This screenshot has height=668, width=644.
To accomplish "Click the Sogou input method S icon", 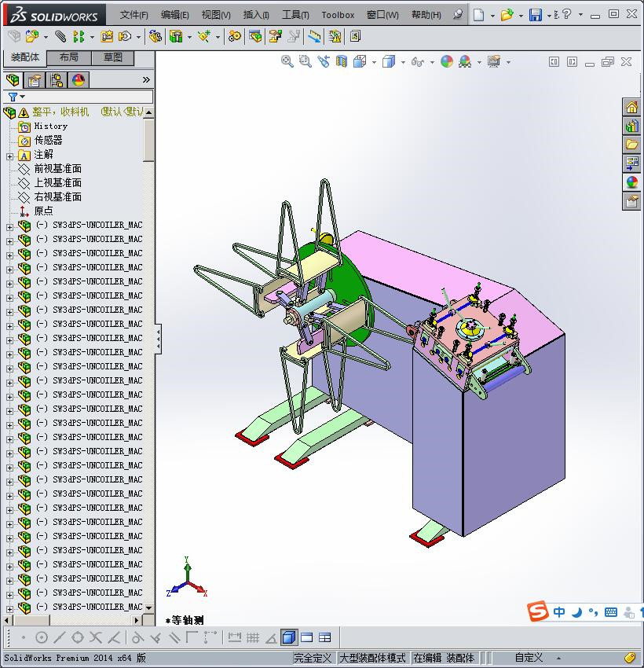I will (537, 611).
